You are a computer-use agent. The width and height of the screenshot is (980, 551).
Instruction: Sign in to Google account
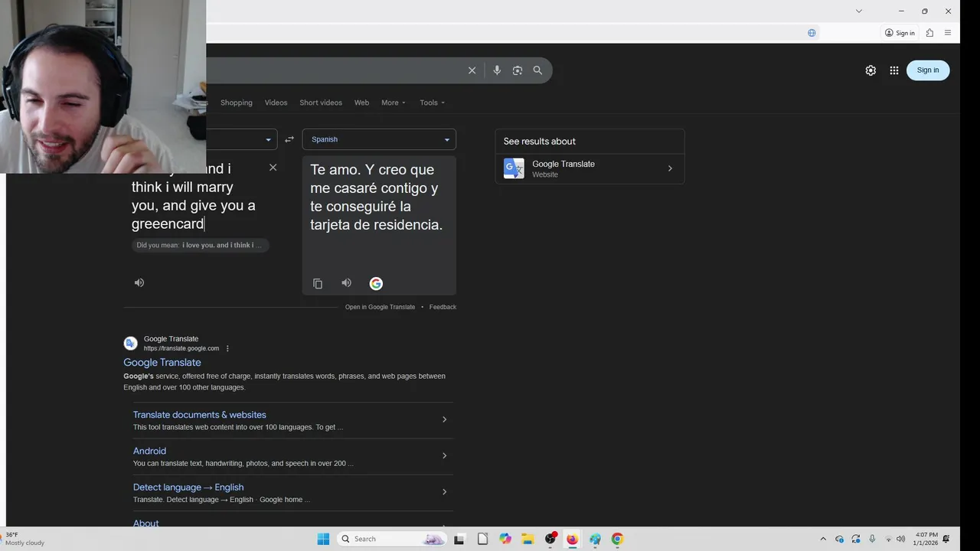click(928, 70)
